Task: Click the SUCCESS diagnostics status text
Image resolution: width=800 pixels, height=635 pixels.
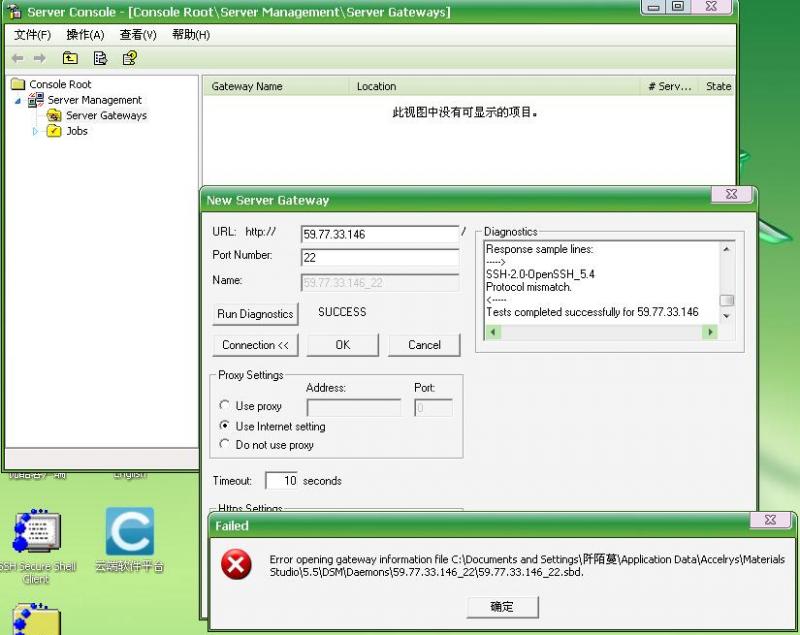Action: pyautogui.click(x=342, y=312)
